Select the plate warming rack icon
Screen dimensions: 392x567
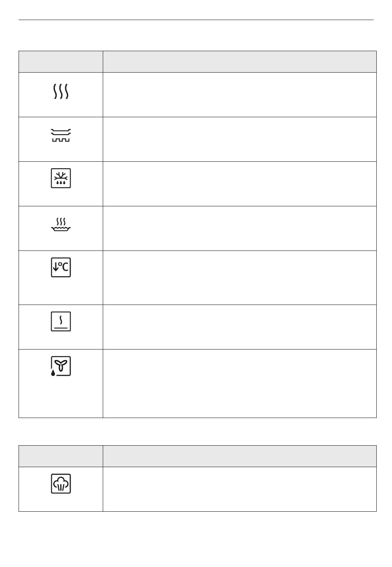tap(61, 135)
